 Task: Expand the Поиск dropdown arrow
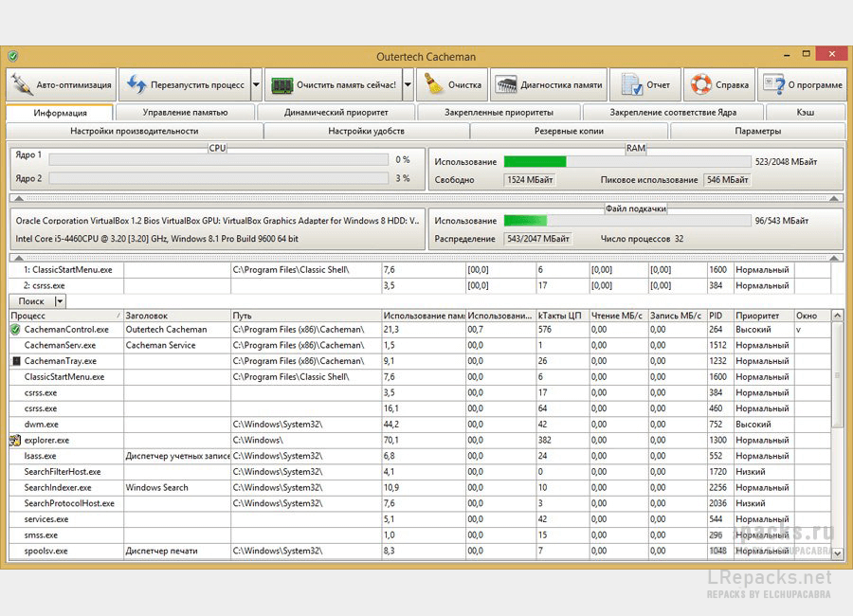(x=60, y=301)
